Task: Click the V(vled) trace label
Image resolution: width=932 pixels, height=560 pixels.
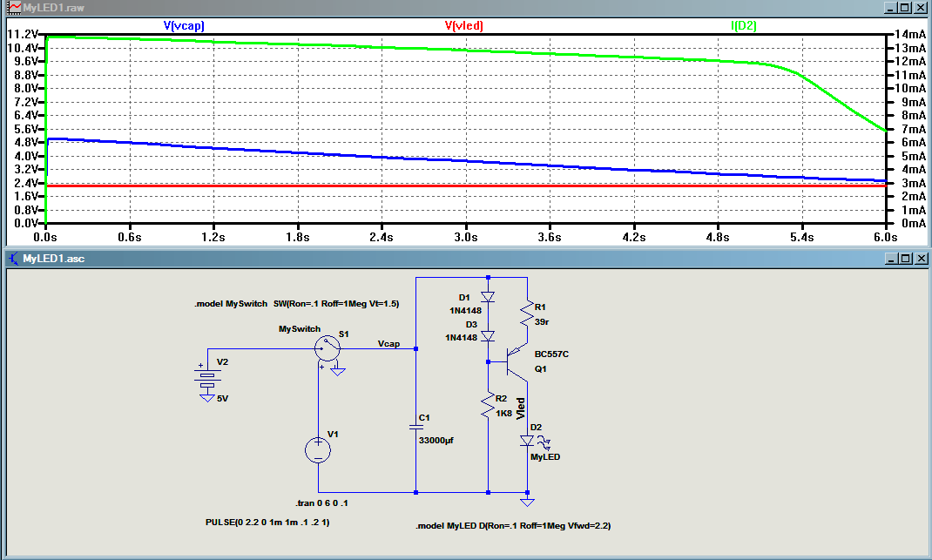Action: tap(463, 25)
